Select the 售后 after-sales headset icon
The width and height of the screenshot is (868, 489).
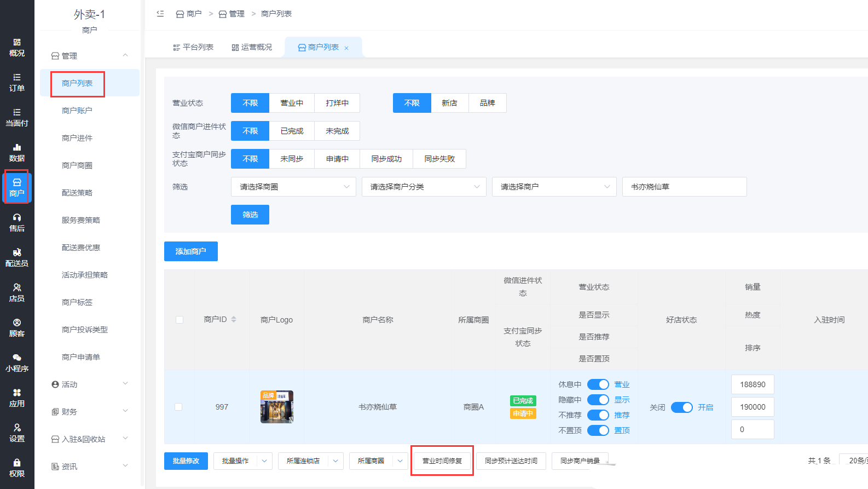pyautogui.click(x=17, y=223)
